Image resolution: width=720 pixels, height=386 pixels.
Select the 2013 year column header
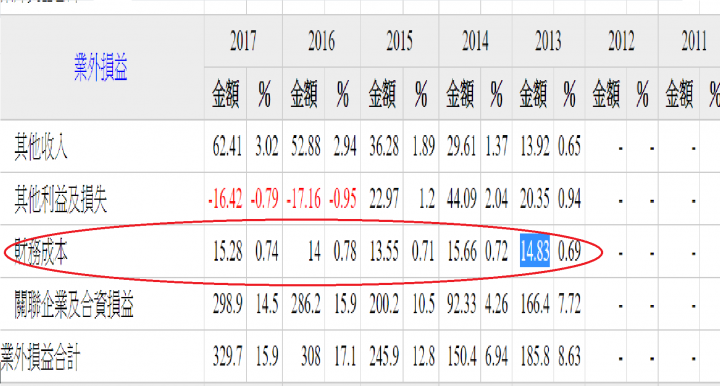[x=548, y=41]
